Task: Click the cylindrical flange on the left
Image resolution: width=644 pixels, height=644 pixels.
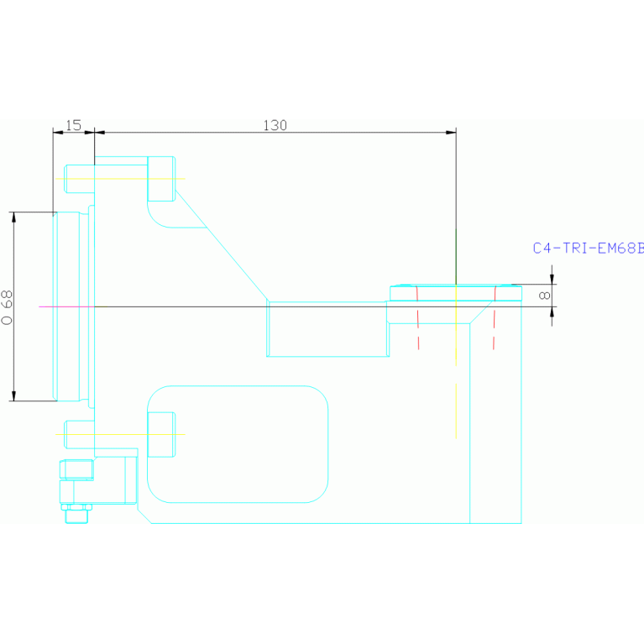Action: point(67,306)
